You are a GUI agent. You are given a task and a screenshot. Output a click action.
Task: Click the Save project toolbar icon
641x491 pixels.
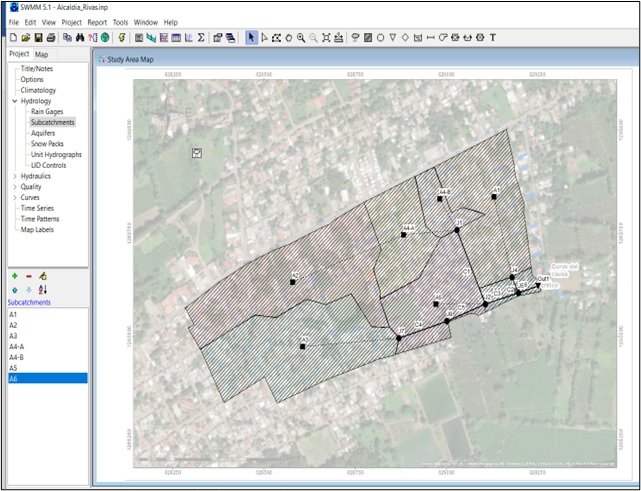coord(37,37)
